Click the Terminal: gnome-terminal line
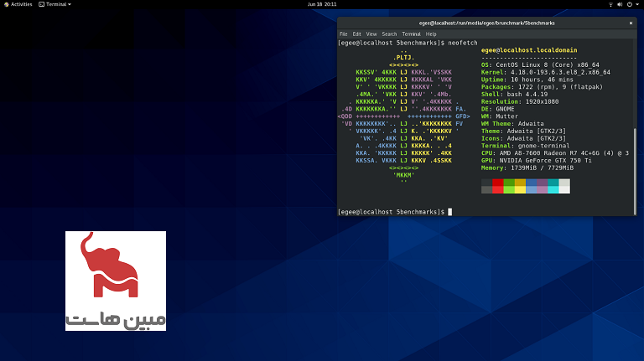This screenshot has height=361, width=644. tap(525, 146)
